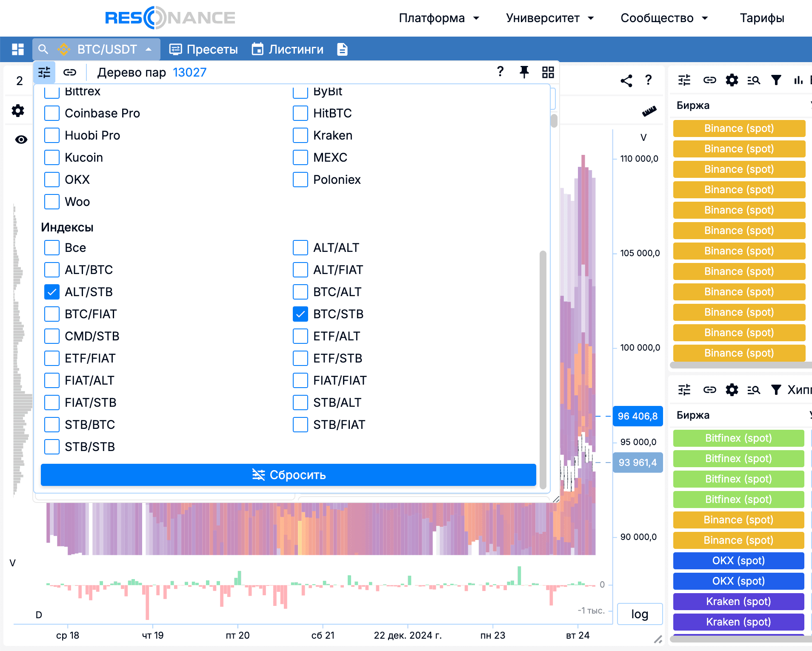The width and height of the screenshot is (812, 651).
Task: Click the Сбросить reset button
Action: 289,475
